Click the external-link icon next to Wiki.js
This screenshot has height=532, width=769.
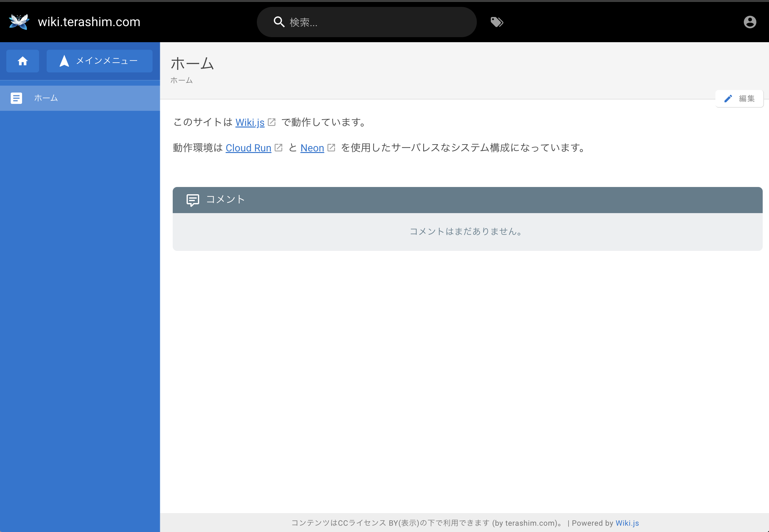point(272,122)
